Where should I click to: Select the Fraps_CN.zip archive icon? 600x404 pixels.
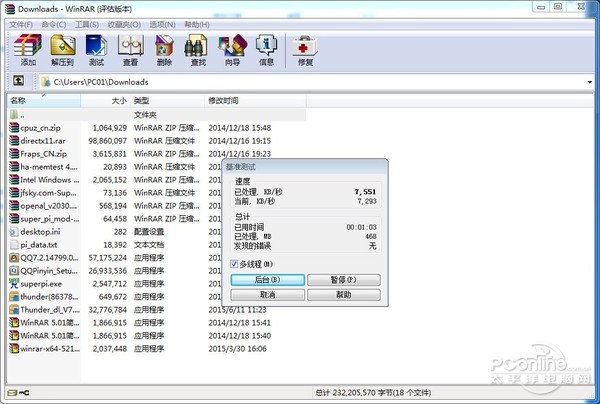(14, 153)
